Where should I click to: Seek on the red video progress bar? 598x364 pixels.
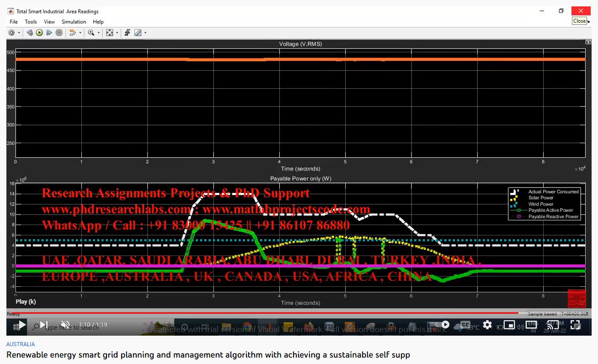pos(274,313)
